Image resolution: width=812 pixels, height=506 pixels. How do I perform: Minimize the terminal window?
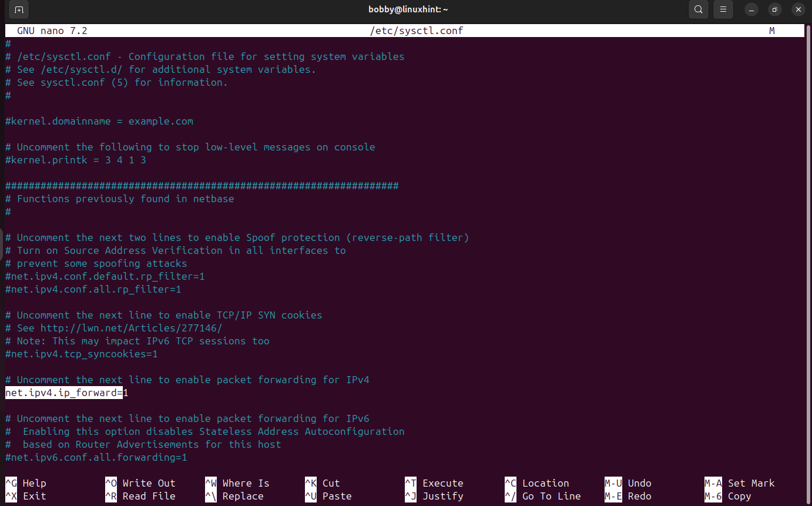click(x=751, y=9)
